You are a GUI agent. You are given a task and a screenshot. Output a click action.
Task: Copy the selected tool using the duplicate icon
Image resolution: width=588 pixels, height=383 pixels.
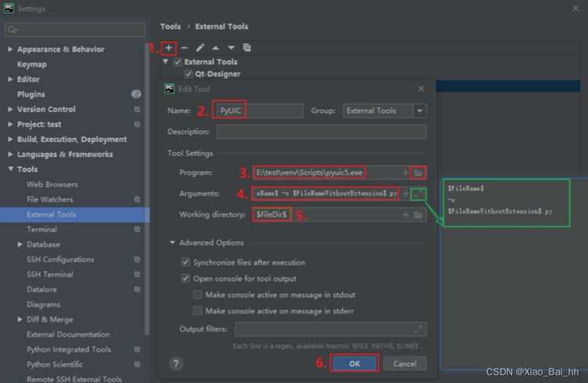pyautogui.click(x=247, y=47)
